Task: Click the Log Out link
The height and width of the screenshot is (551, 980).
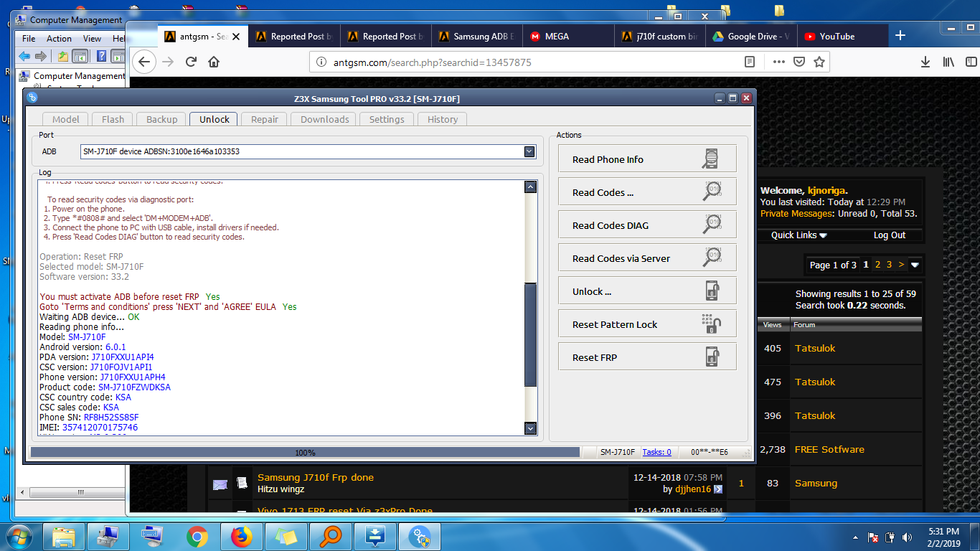Action: (889, 235)
